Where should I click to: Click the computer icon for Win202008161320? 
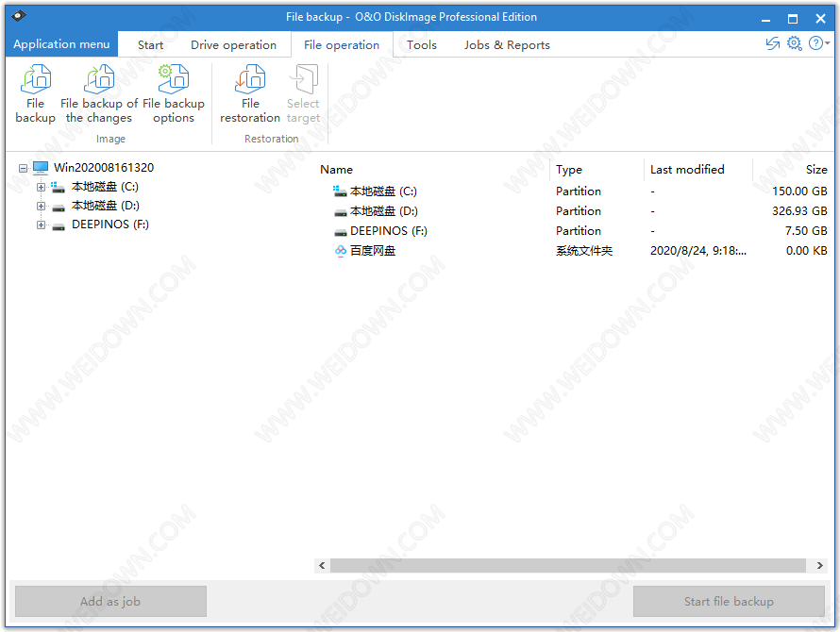point(41,168)
